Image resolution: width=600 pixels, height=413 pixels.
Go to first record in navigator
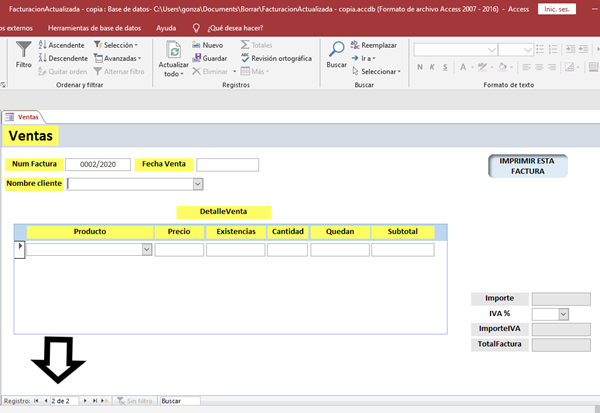coord(37,400)
